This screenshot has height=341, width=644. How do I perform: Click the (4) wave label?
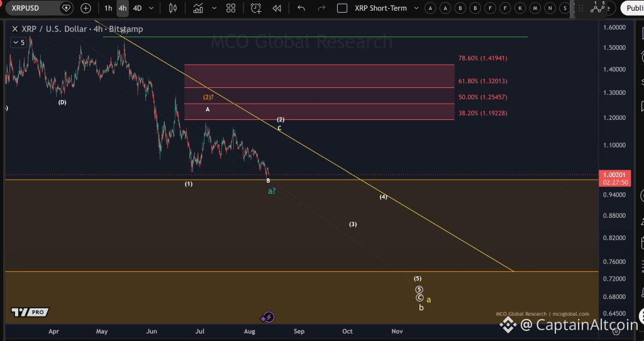[383, 197]
